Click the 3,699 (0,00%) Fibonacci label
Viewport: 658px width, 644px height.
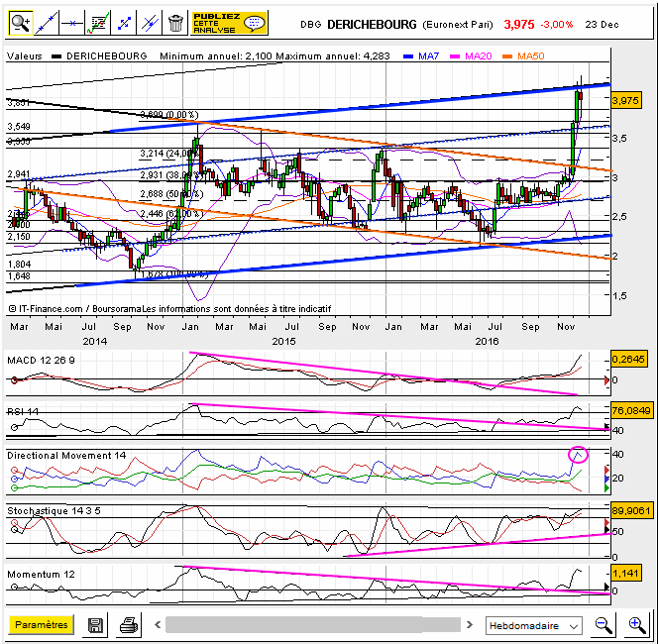[169, 115]
